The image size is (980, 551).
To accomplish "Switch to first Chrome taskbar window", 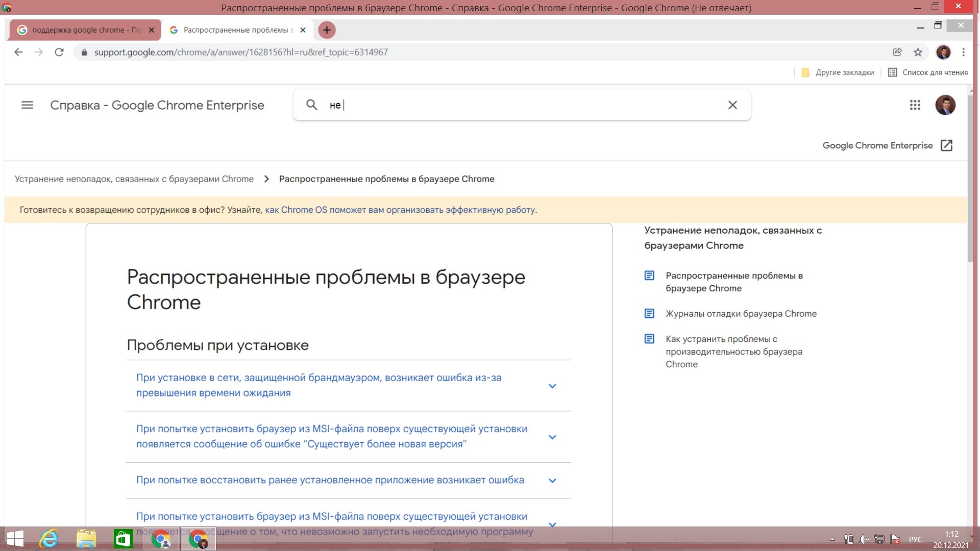I will point(161,539).
